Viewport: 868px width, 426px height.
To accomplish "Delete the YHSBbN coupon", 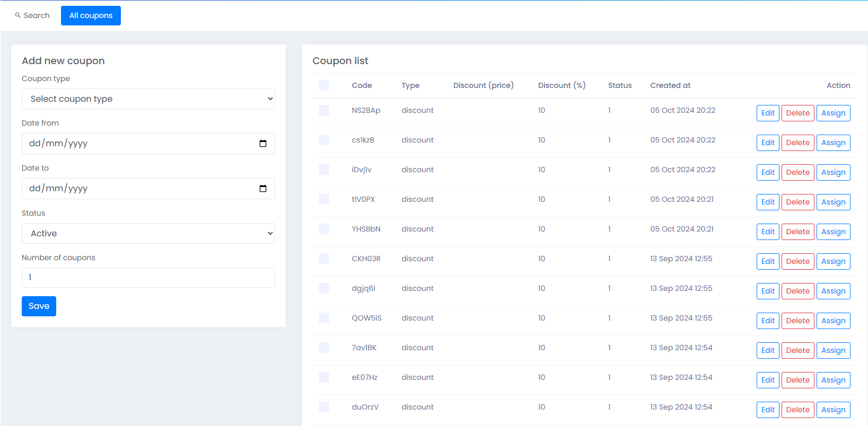I will pyautogui.click(x=797, y=232).
